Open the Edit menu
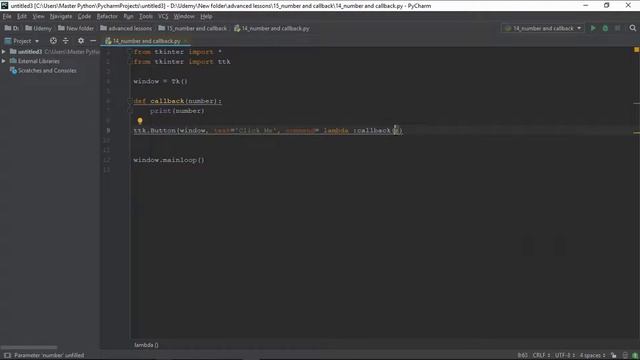Screen dimensions: 640x360 [22, 16]
